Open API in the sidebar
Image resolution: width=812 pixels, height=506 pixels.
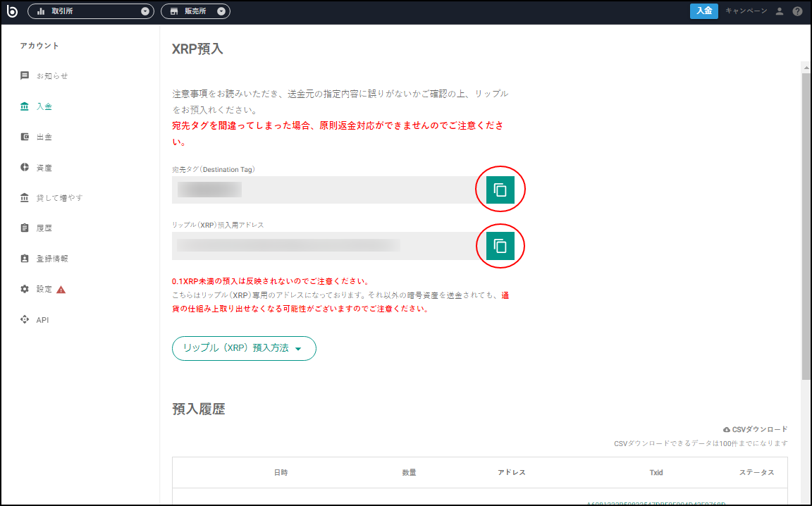point(42,320)
